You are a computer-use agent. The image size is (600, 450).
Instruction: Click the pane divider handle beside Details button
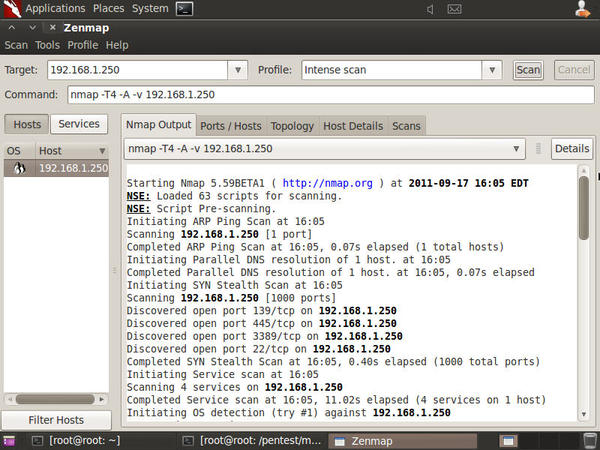[538, 148]
